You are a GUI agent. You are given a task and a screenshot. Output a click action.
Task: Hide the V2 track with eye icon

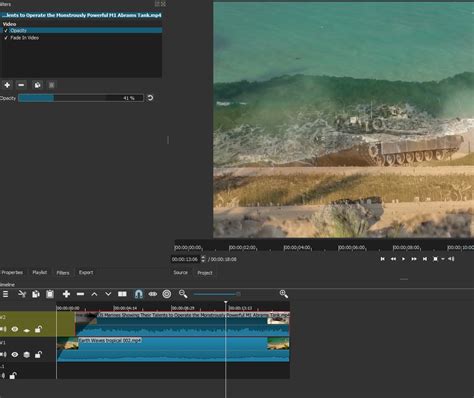(15, 329)
